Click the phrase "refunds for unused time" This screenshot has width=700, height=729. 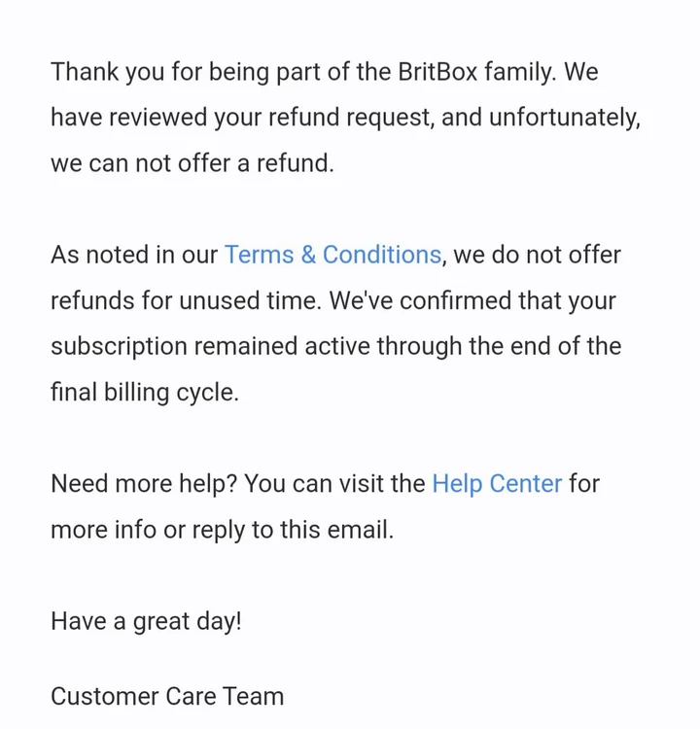click(x=184, y=301)
